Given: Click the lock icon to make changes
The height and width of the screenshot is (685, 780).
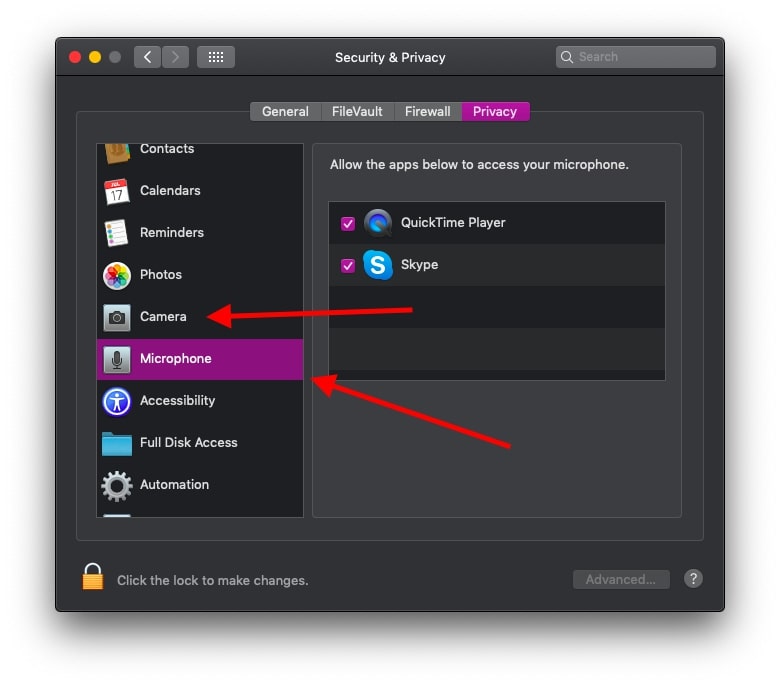Looking at the screenshot, I should (x=93, y=577).
